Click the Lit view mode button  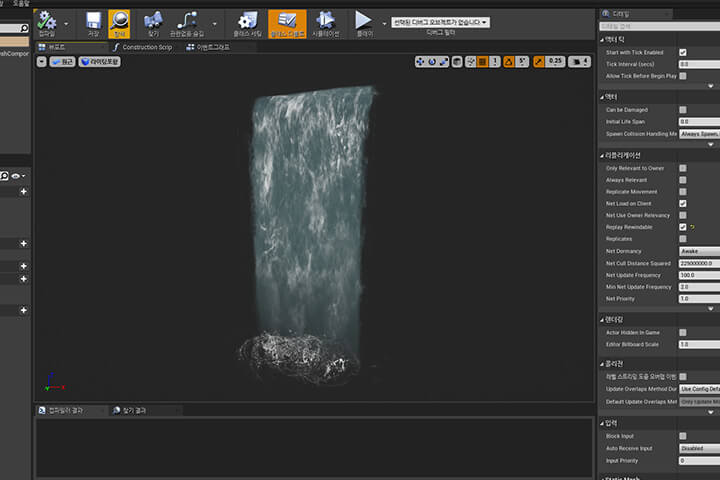100,62
